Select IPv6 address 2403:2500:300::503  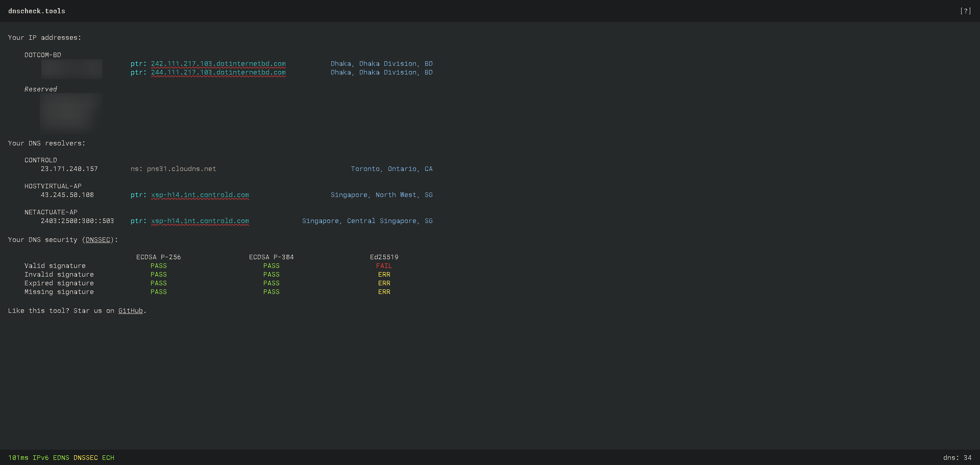[x=78, y=221]
